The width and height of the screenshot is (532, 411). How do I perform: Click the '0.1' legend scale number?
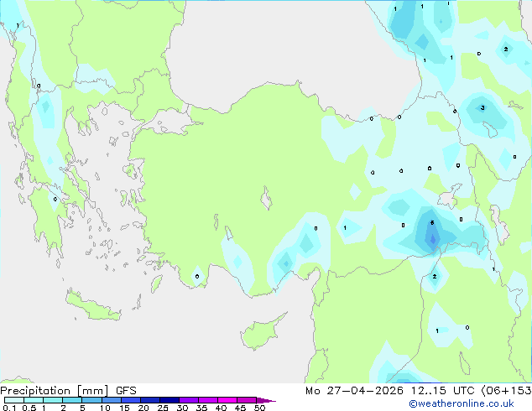(x=8, y=408)
